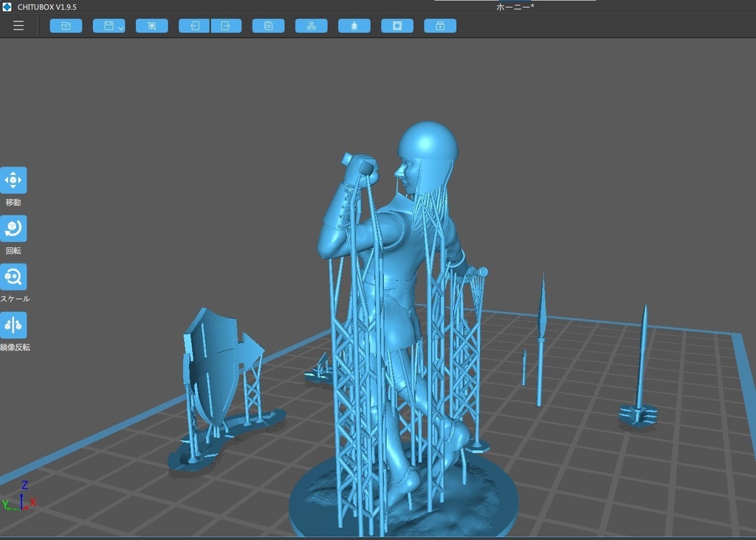Redo the last undone action
The height and width of the screenshot is (540, 756).
pyautogui.click(x=226, y=25)
